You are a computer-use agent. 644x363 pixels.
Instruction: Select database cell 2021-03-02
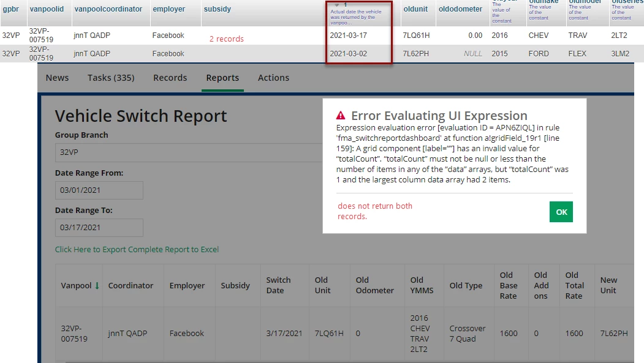coord(348,54)
